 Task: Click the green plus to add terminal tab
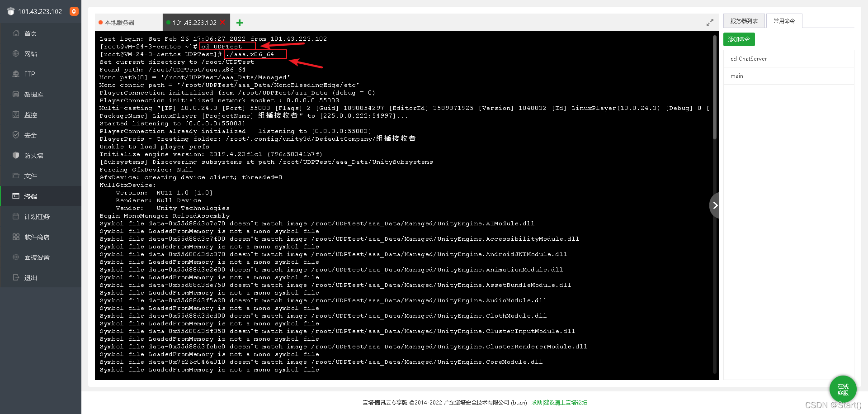(x=240, y=23)
